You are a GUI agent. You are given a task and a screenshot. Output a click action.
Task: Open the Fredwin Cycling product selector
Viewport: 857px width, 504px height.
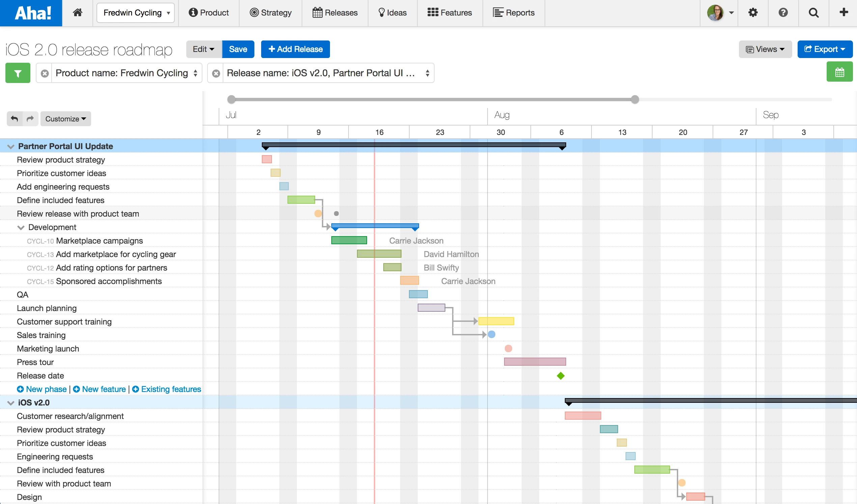tap(136, 12)
